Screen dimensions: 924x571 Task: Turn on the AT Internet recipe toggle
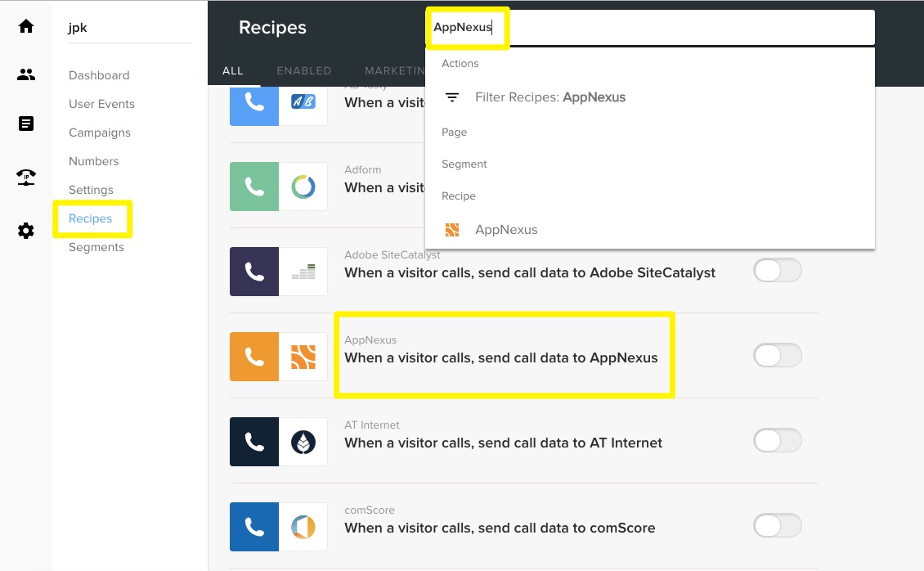tap(778, 440)
